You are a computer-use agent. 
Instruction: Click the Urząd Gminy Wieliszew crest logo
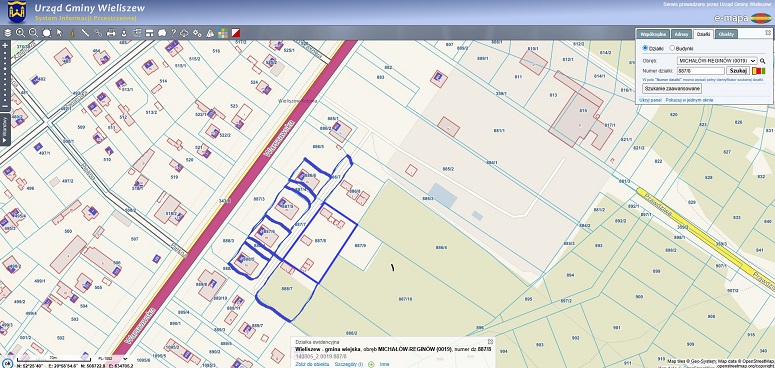coord(16,12)
